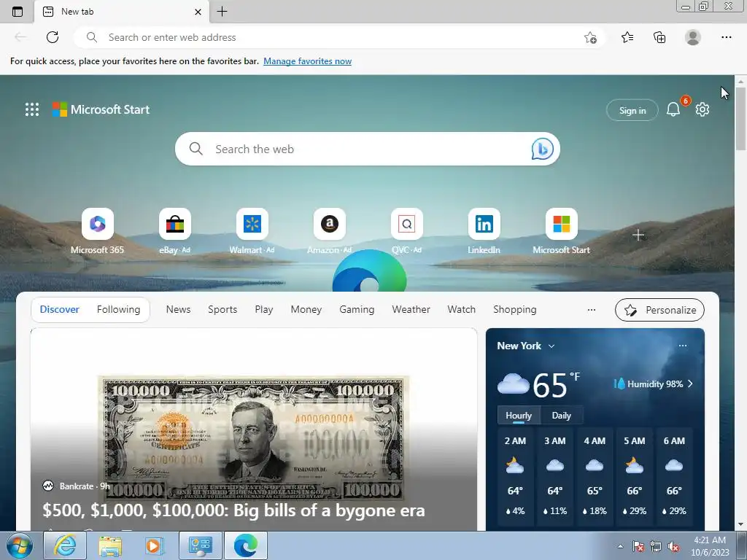Click the Personalize button
The width and height of the screenshot is (747, 560).
coord(659,310)
